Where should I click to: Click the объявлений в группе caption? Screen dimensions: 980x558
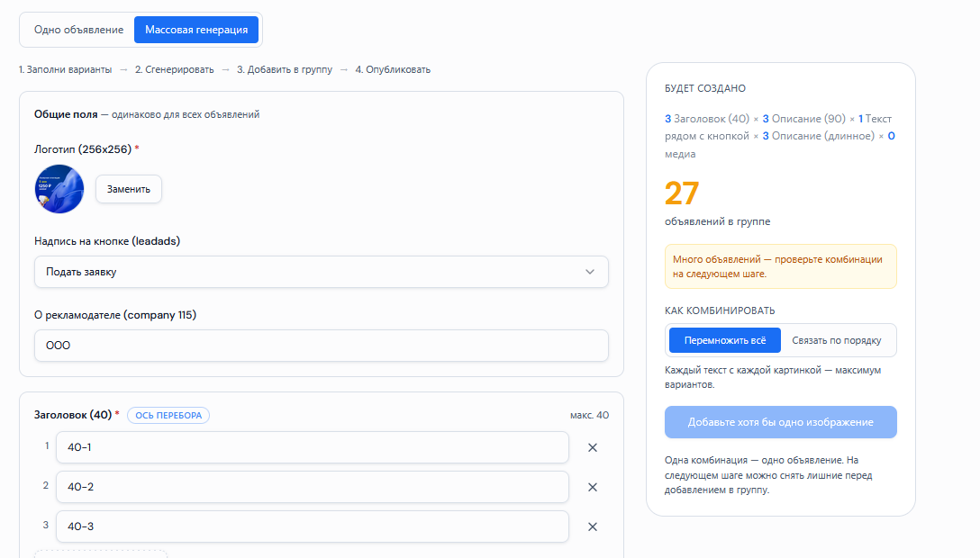pos(718,221)
